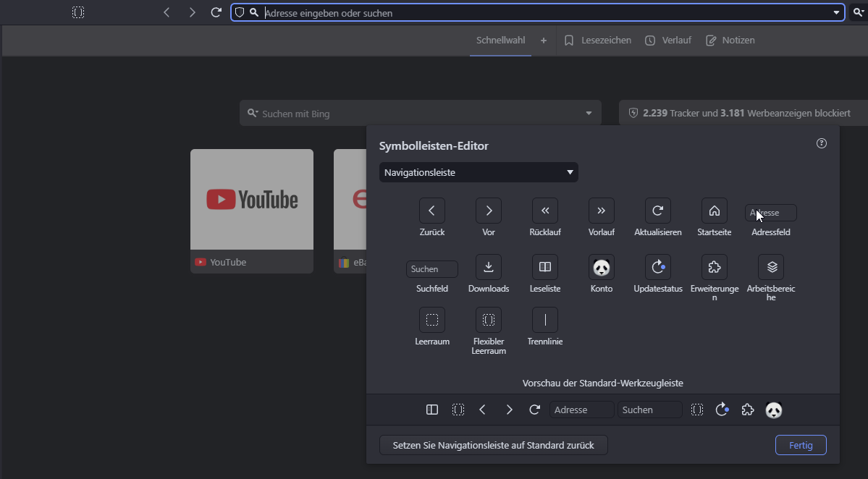Select the Adressfeld item in the editor
The image size is (868, 479).
pos(770,213)
